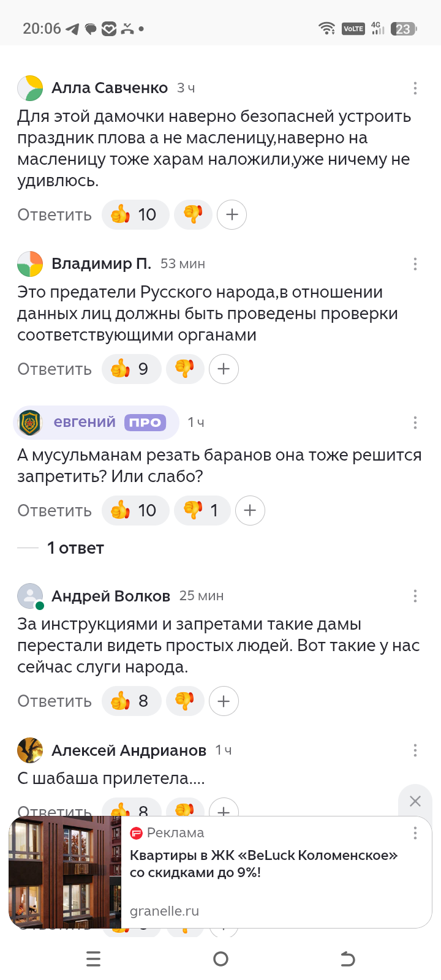The image size is (441, 980).
Task: Close the advertisement banner
Action: [415, 801]
